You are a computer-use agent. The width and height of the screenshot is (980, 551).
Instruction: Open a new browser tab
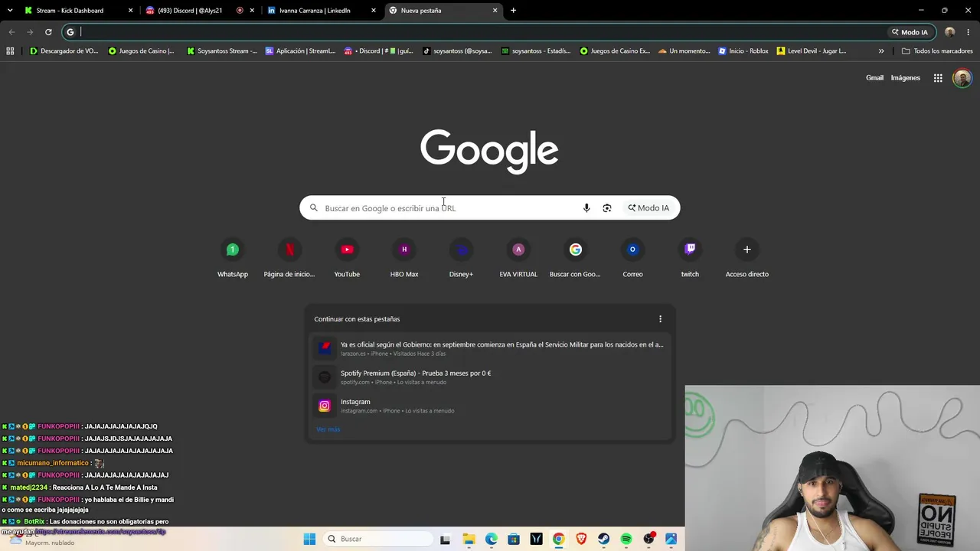513,11
